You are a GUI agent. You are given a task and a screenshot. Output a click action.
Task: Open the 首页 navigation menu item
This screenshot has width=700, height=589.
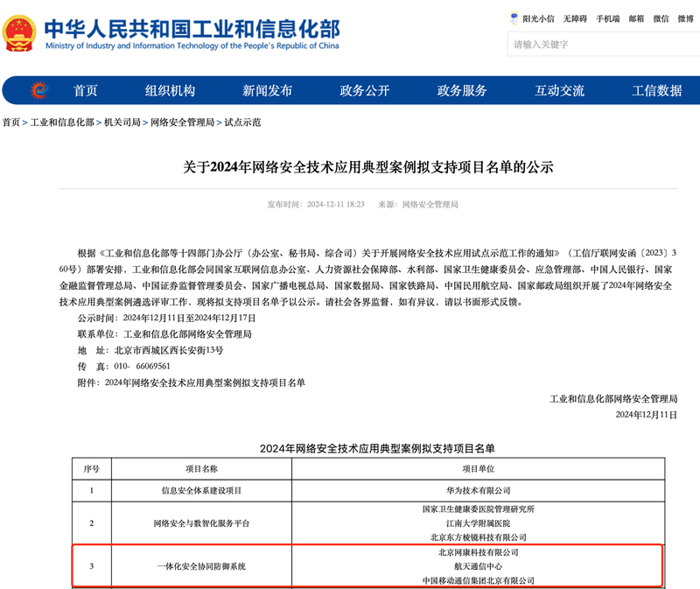[85, 91]
